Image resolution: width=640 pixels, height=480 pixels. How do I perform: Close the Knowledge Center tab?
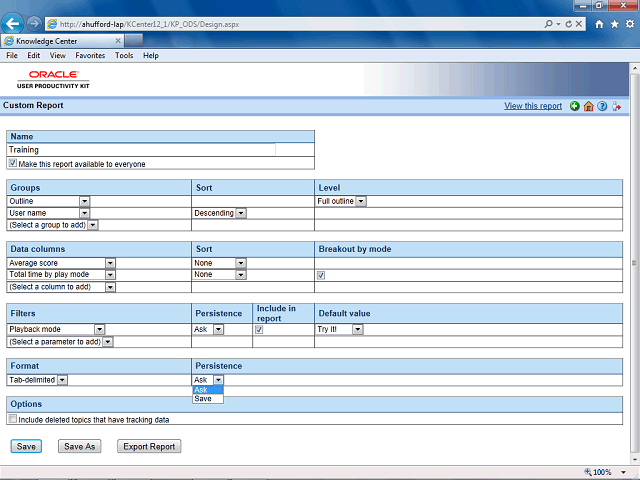pos(118,41)
